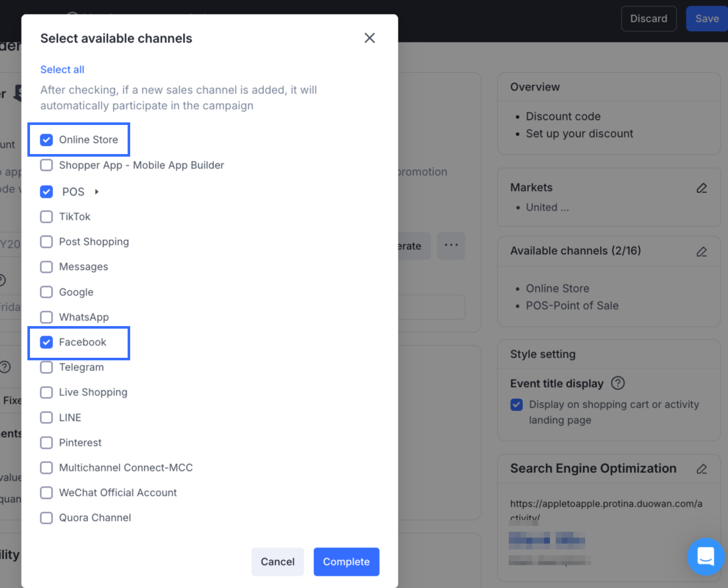Screen dimensions: 728x588
Task: Uncheck the Facebook channel
Action: pyautogui.click(x=47, y=342)
